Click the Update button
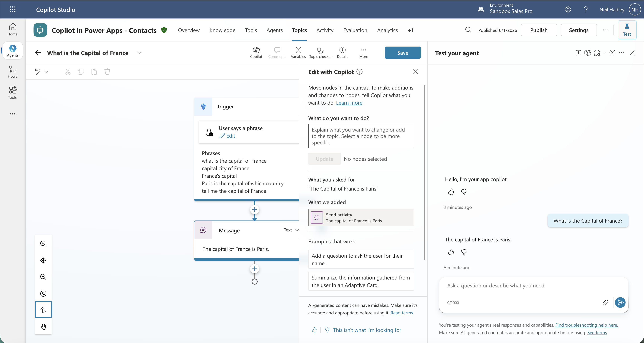This screenshot has height=343, width=644. pyautogui.click(x=324, y=159)
